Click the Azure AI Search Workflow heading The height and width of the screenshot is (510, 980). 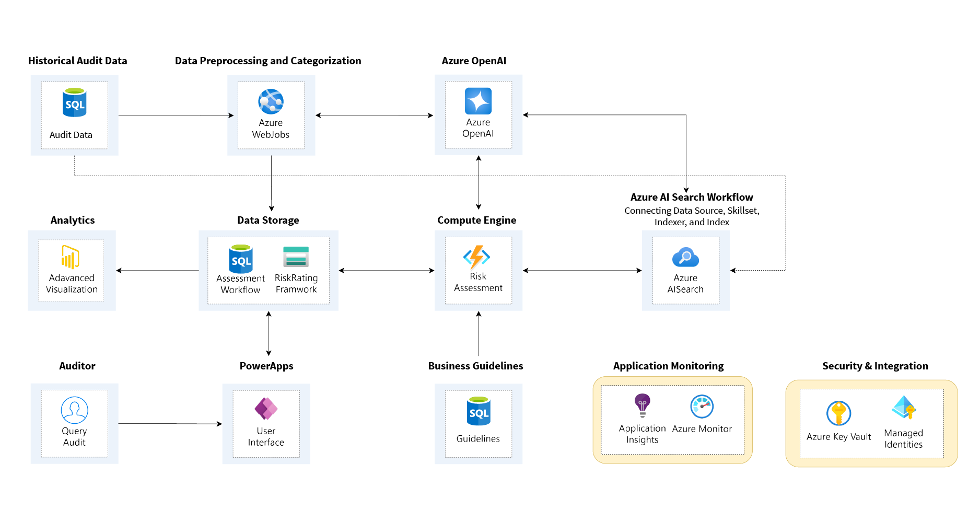coord(691,197)
